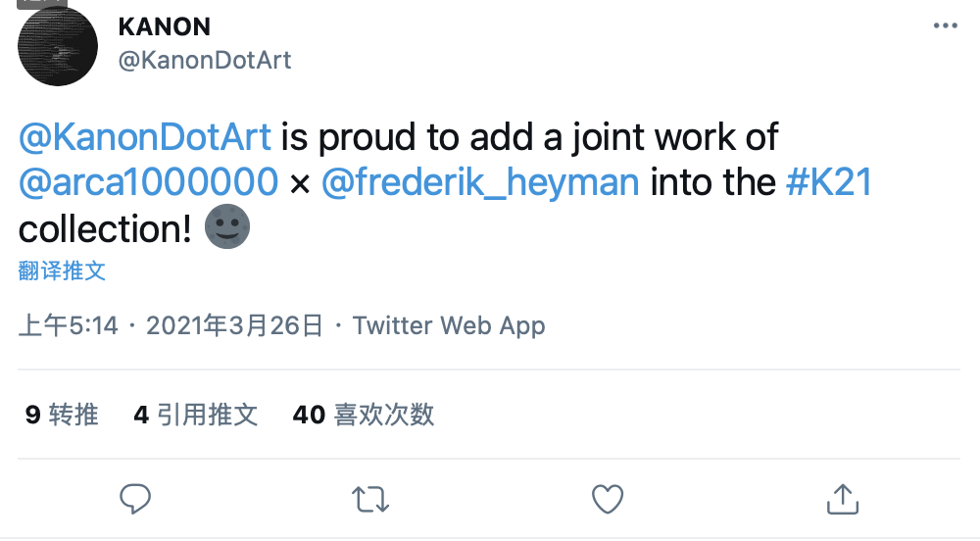Click the Twitter Web App source link

coord(449,325)
